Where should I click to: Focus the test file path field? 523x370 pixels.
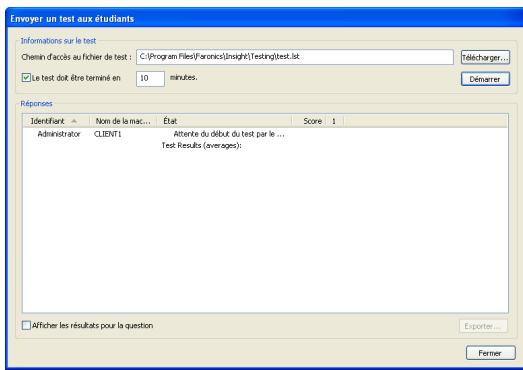click(295, 57)
